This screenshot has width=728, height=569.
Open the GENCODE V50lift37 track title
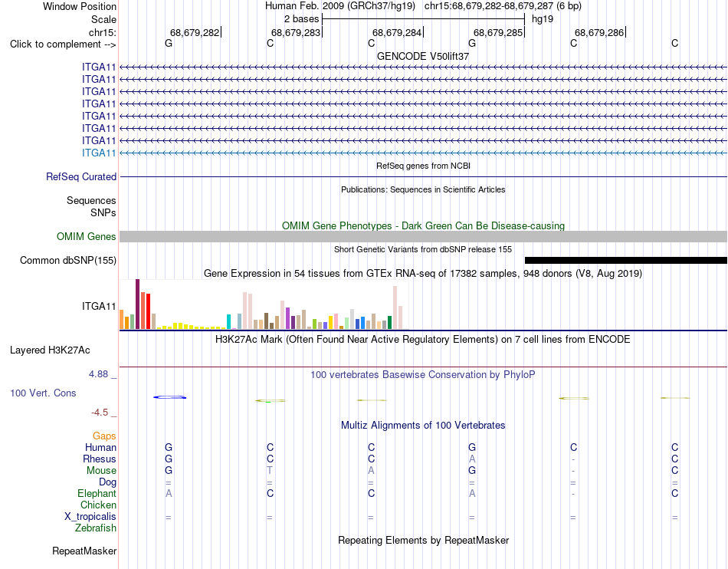point(423,56)
